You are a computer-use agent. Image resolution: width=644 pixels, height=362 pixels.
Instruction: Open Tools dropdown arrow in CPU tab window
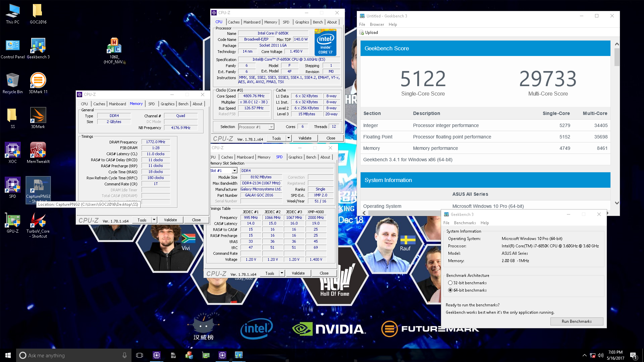click(x=288, y=138)
